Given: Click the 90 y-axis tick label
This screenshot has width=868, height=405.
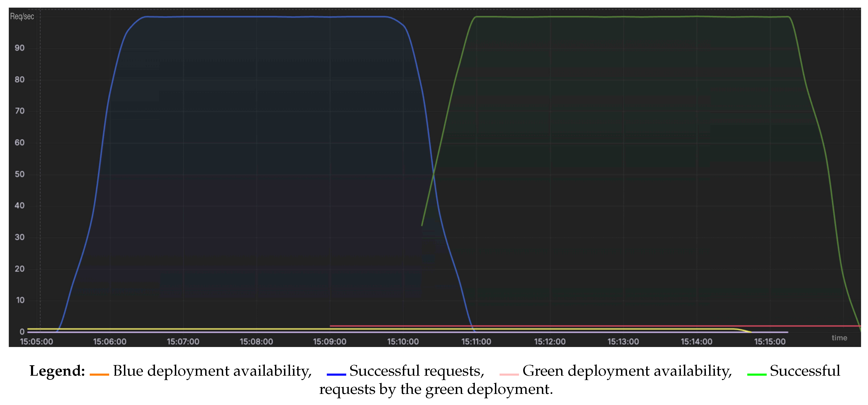Looking at the screenshot, I should coord(20,48).
